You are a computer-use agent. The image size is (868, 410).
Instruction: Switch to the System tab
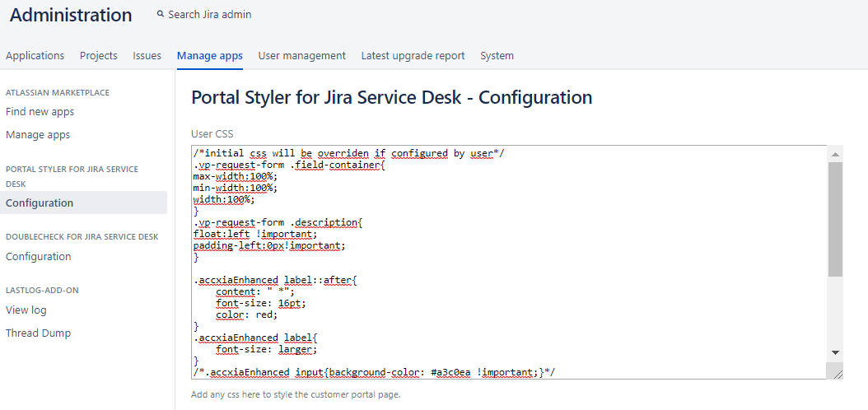click(497, 55)
